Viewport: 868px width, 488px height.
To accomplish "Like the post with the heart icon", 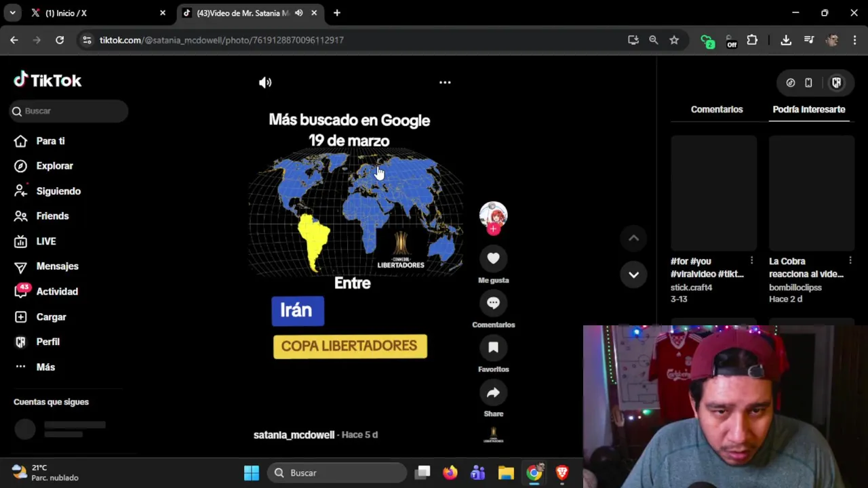I will (x=493, y=258).
